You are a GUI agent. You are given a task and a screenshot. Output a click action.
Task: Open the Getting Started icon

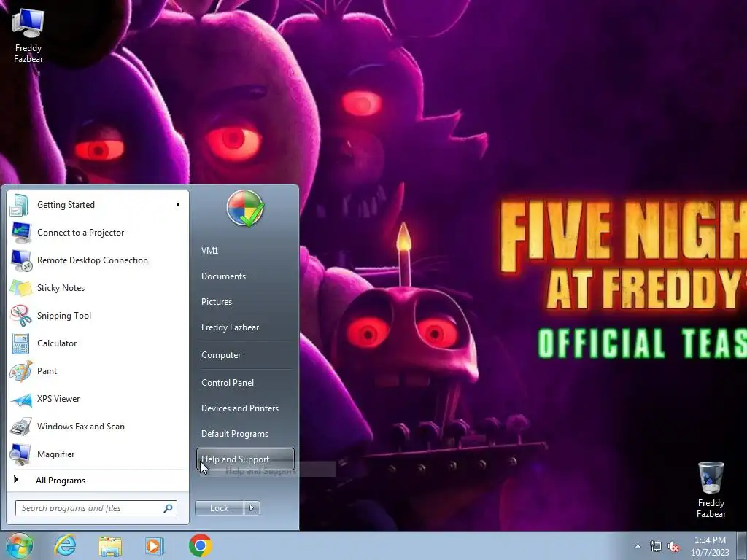tap(20, 205)
